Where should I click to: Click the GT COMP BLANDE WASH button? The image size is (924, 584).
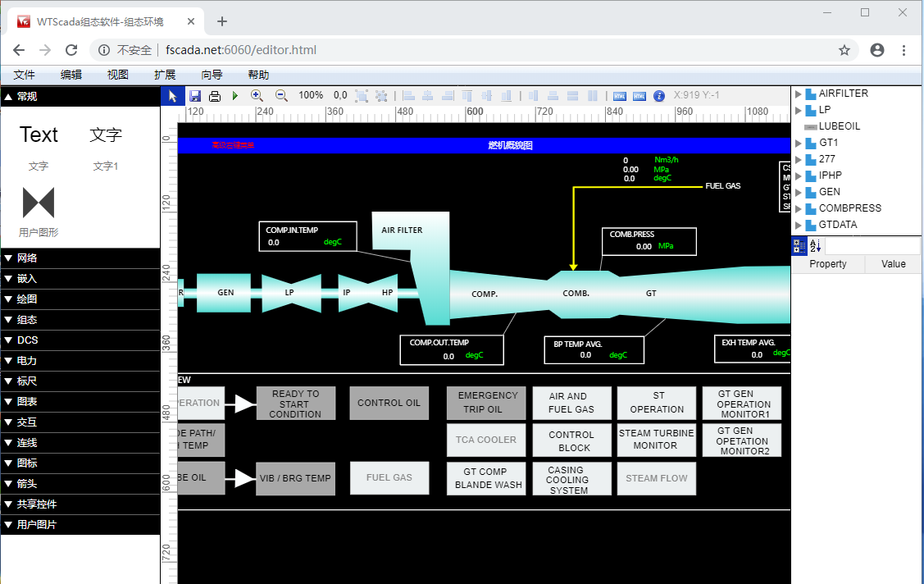[486, 478]
